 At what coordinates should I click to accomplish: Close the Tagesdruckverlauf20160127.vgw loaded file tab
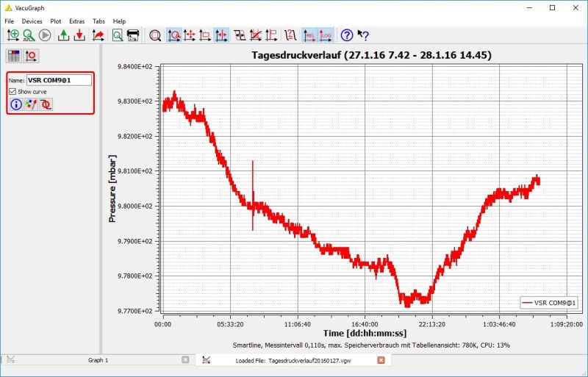coord(381,360)
